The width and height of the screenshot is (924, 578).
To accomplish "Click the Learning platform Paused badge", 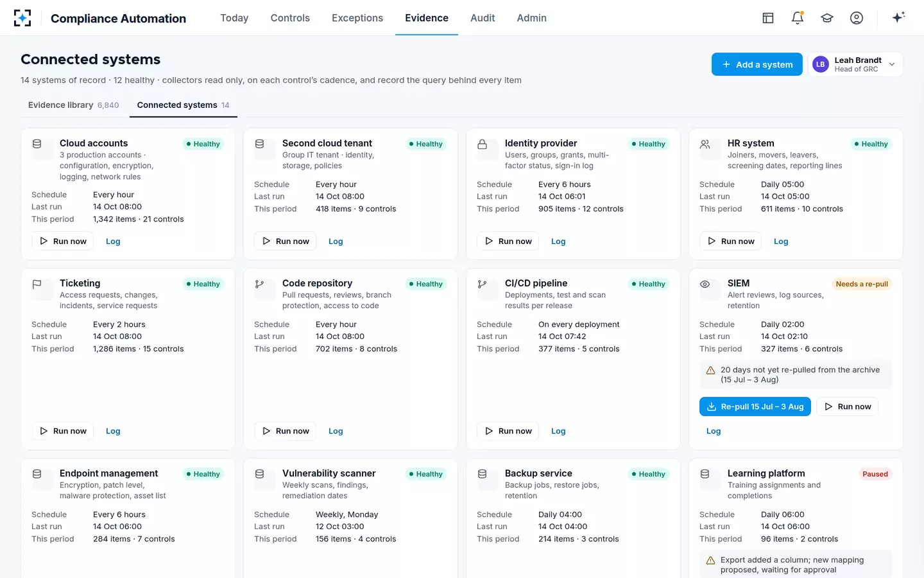I will pos(875,474).
